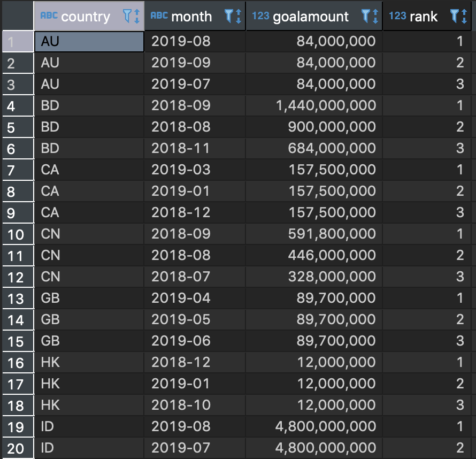
Task: Click month cell 2019-07 in row 3
Action: coord(195,84)
